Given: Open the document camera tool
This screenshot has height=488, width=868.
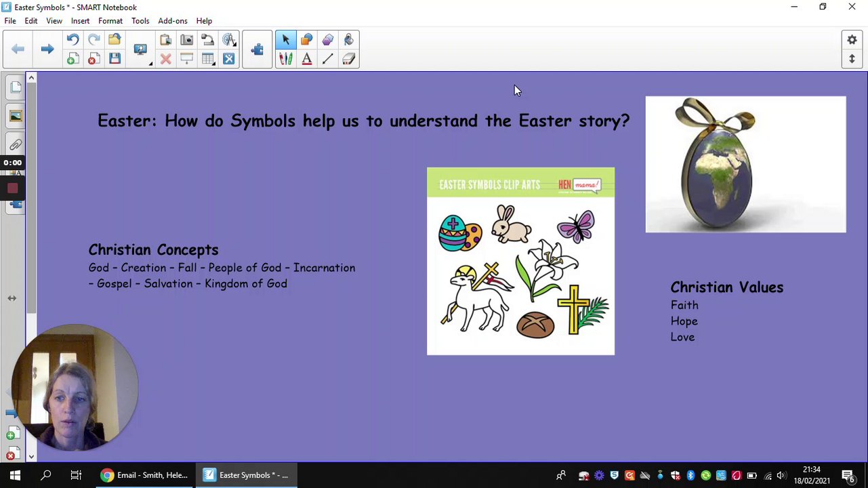Looking at the screenshot, I should [x=208, y=40].
